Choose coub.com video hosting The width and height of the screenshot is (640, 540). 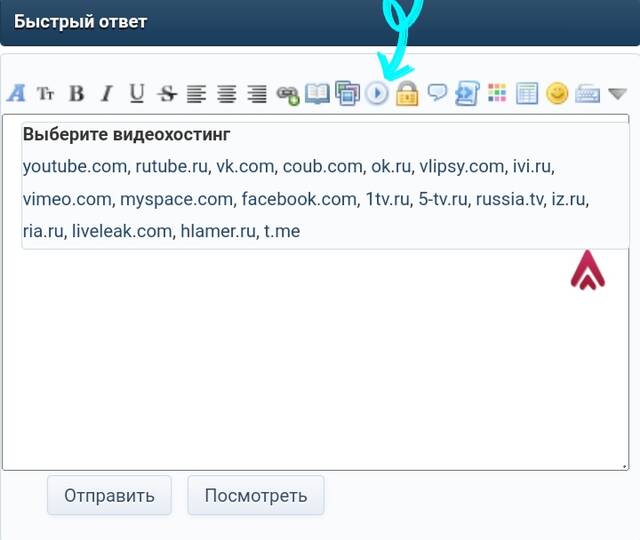point(322,167)
